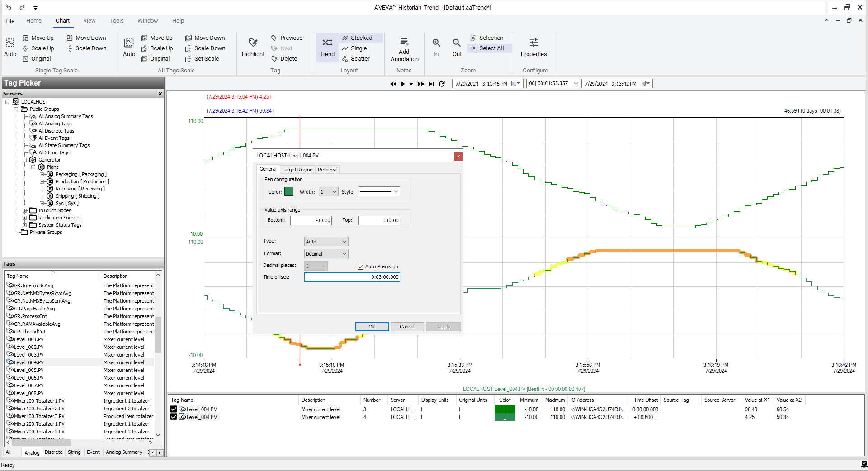Click the pen Color swatch
The width and height of the screenshot is (868, 471).
289,191
